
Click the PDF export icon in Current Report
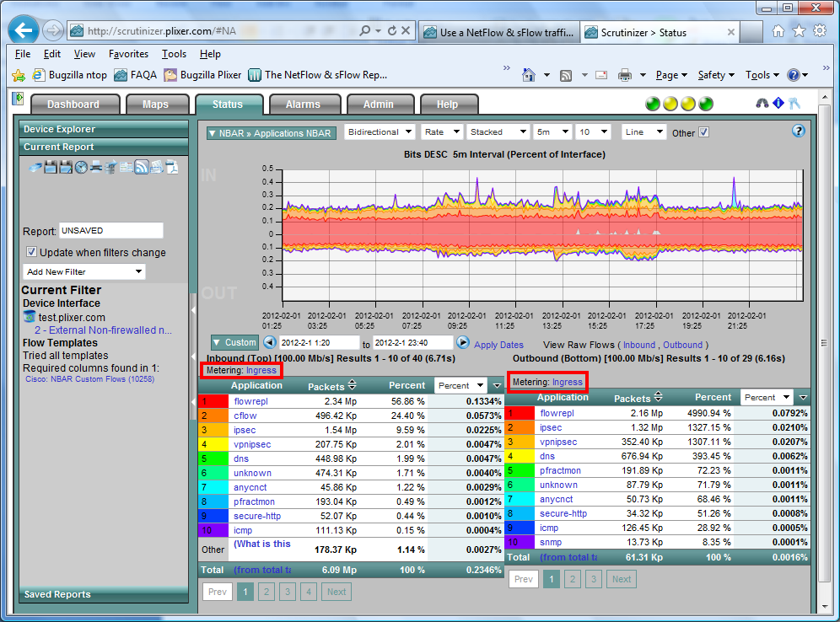171,167
